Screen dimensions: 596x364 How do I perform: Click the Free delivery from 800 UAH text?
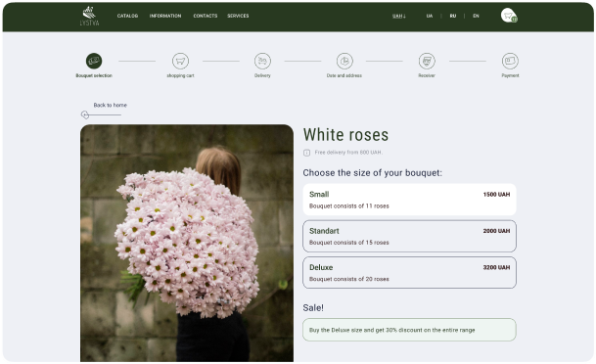click(x=348, y=153)
